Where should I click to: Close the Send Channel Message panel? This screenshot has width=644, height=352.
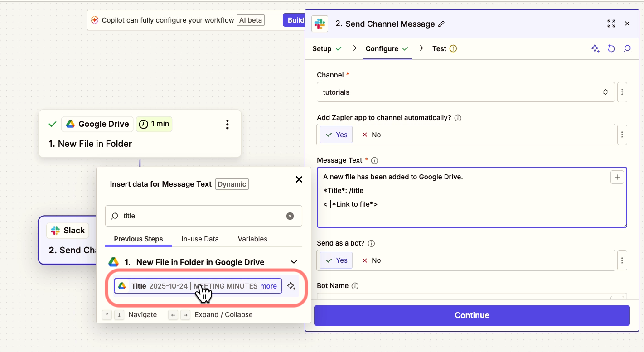[627, 24]
